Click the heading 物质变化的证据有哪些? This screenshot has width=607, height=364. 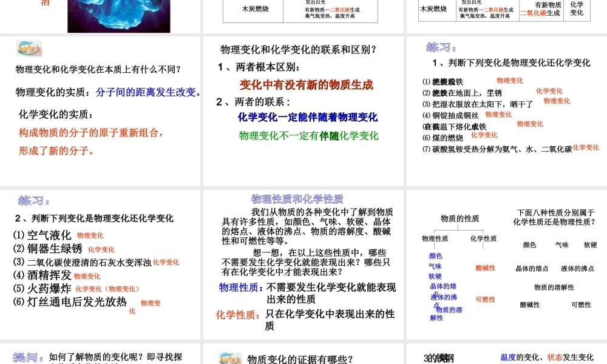[300, 360]
